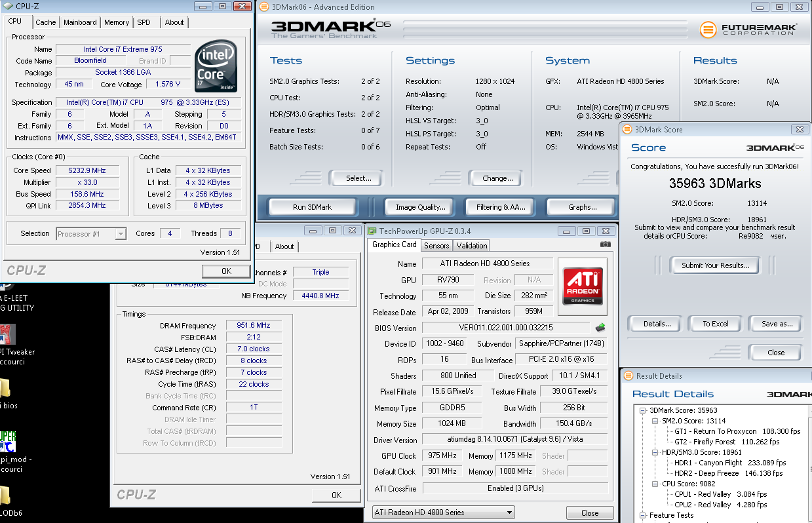Collapse the HDR/SM3.0 Score tree node
The height and width of the screenshot is (523, 812).
pos(655,452)
